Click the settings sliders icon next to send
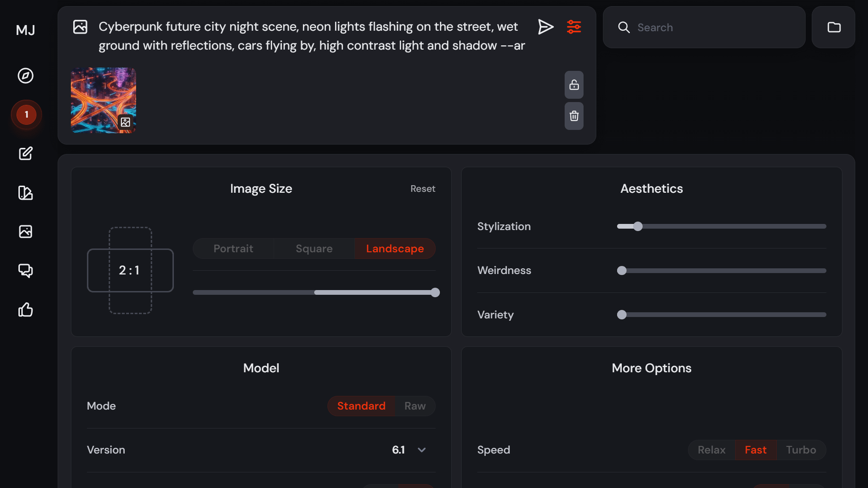Viewport: 868px width, 488px height. [574, 27]
